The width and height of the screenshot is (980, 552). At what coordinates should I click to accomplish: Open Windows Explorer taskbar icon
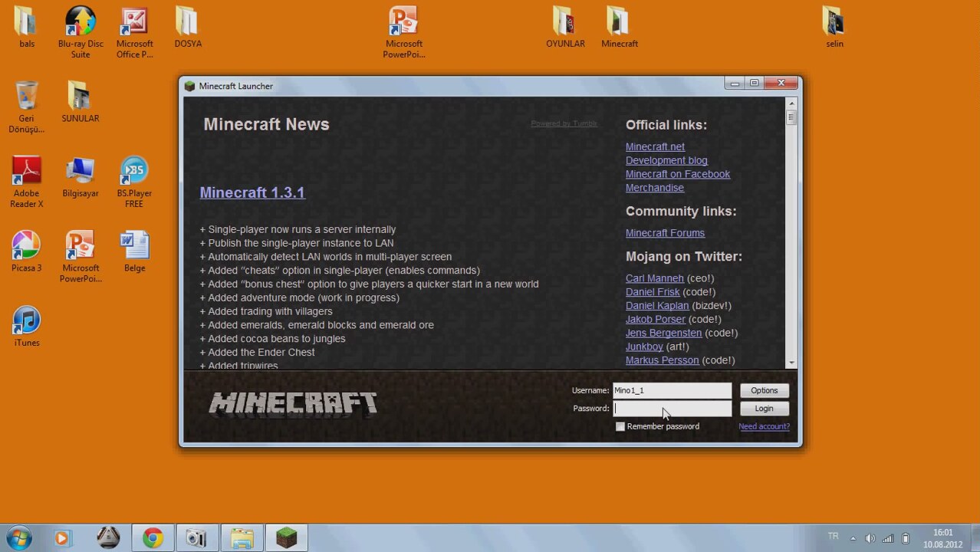tap(242, 538)
